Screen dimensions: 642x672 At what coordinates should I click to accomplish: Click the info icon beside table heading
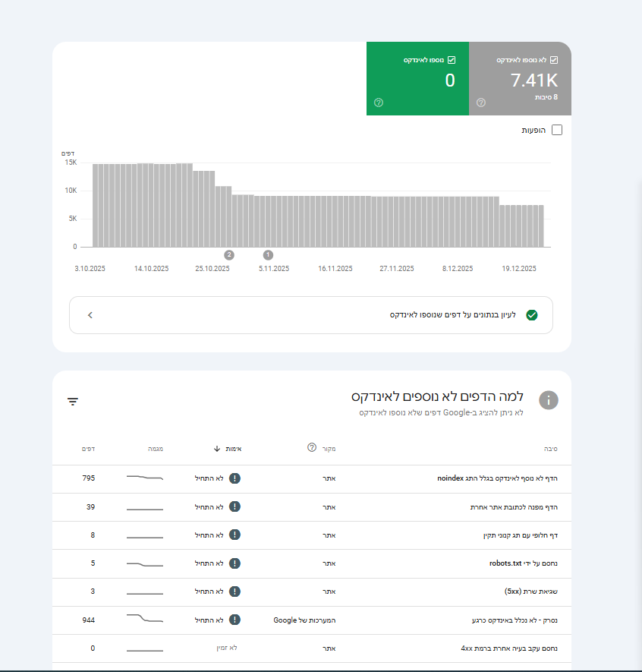coord(548,400)
